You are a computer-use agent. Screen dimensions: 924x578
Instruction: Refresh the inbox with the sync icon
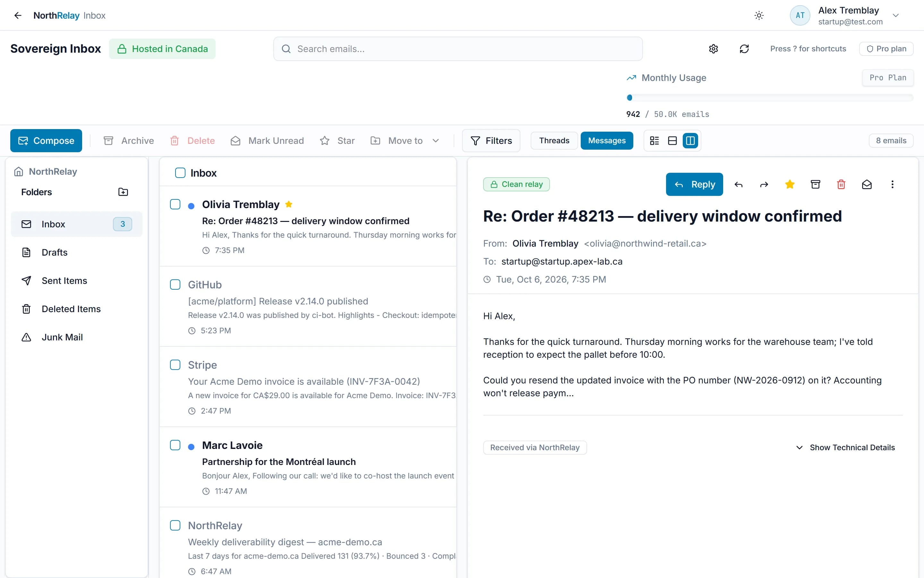click(x=744, y=48)
